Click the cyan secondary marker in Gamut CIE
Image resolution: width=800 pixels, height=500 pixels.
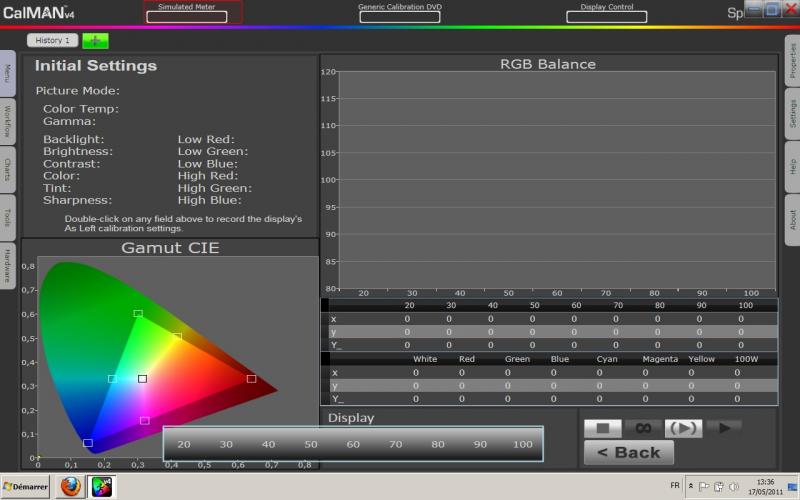click(x=112, y=379)
